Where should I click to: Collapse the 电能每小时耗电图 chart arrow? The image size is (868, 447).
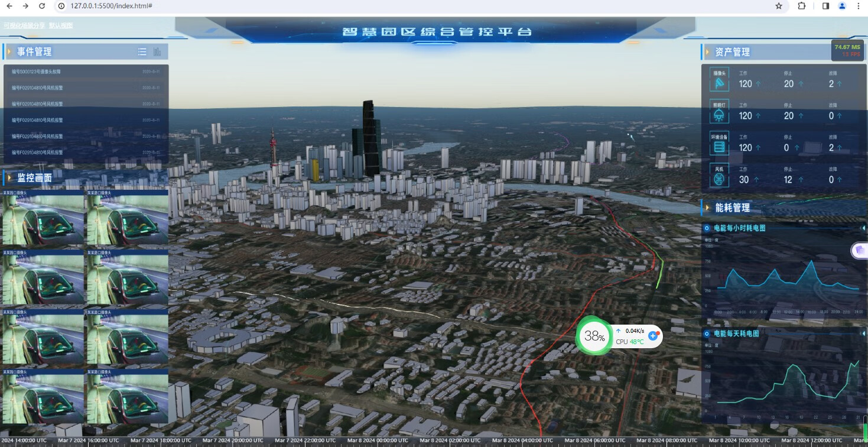861,228
